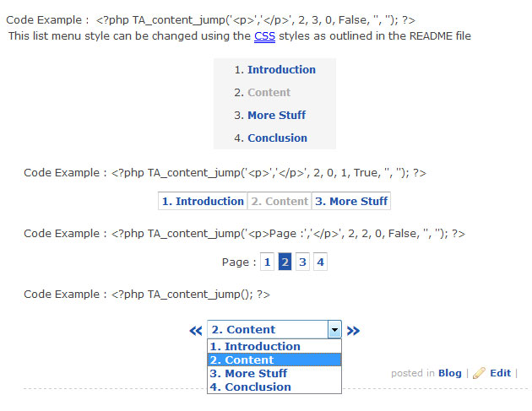Go to page 1 in pagination

tap(267, 262)
